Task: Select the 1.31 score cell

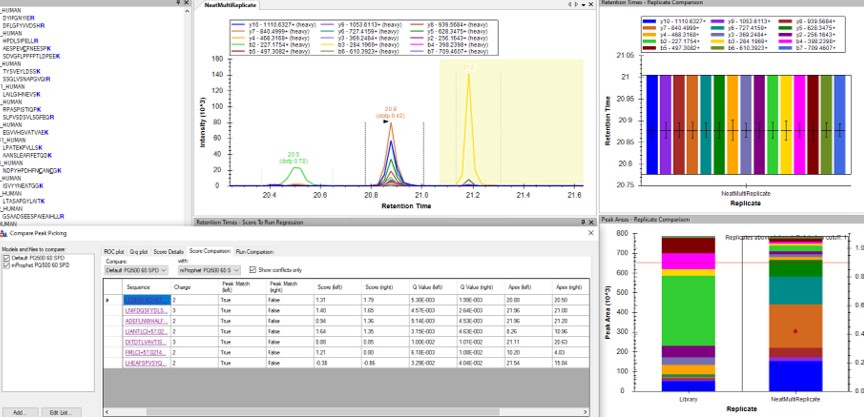Action: (x=337, y=300)
